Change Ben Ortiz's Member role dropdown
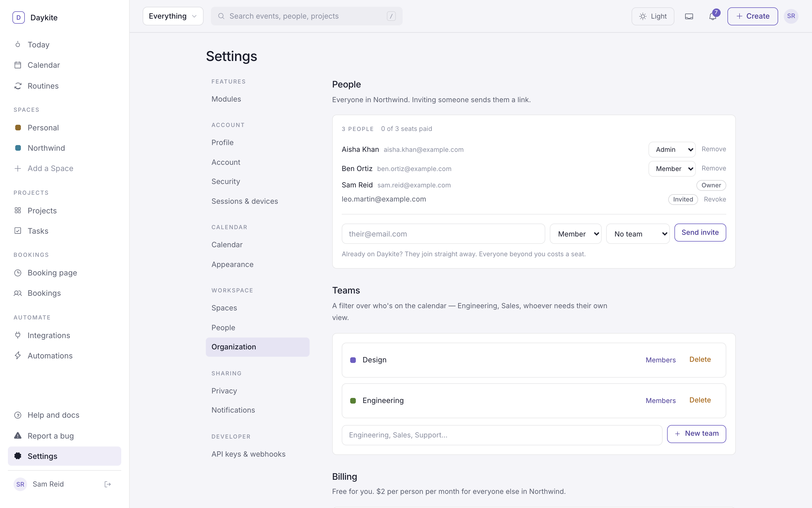The width and height of the screenshot is (812, 508). (x=672, y=169)
